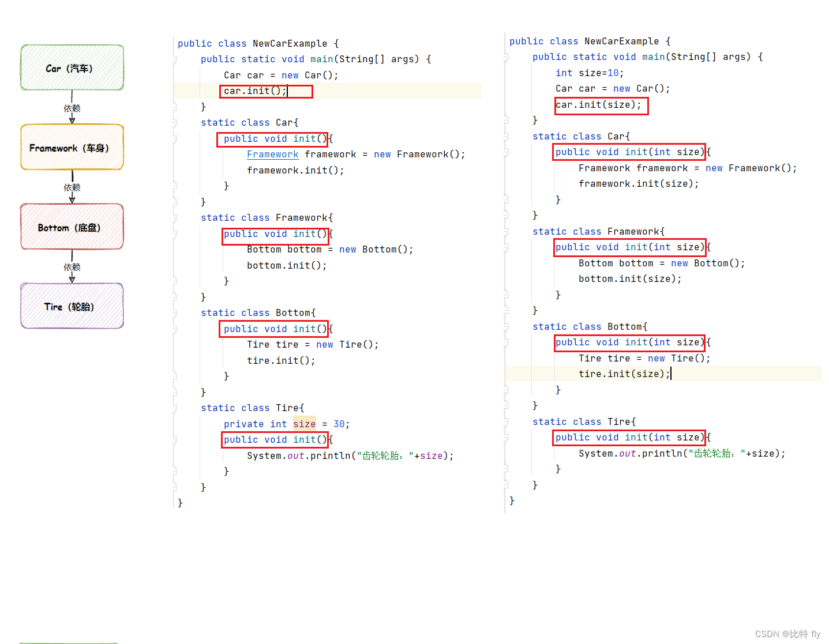The width and height of the screenshot is (829, 644).
Task: Collapse init(int size) method of Framework class
Action: [x=506, y=247]
